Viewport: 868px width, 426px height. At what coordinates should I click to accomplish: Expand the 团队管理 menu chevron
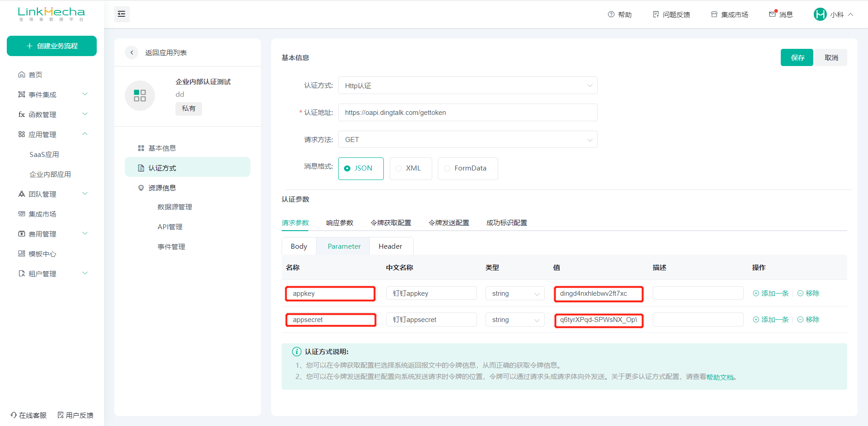point(85,194)
